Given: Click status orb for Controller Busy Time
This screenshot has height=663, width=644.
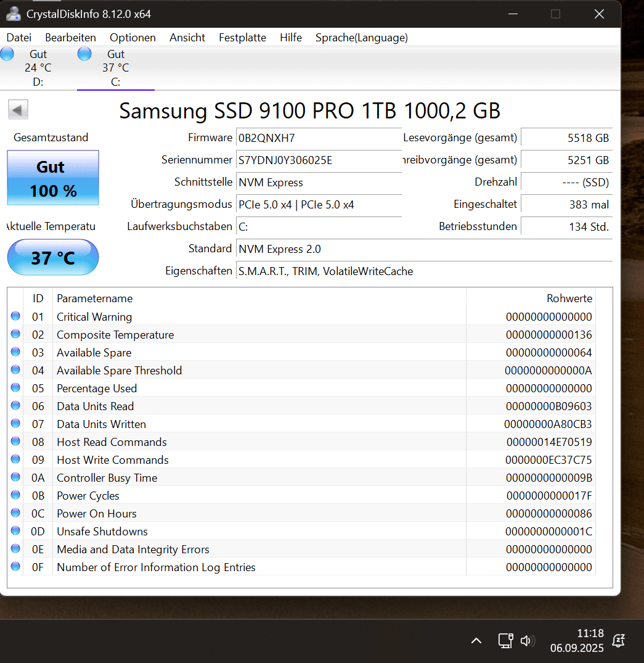Looking at the screenshot, I should [15, 477].
